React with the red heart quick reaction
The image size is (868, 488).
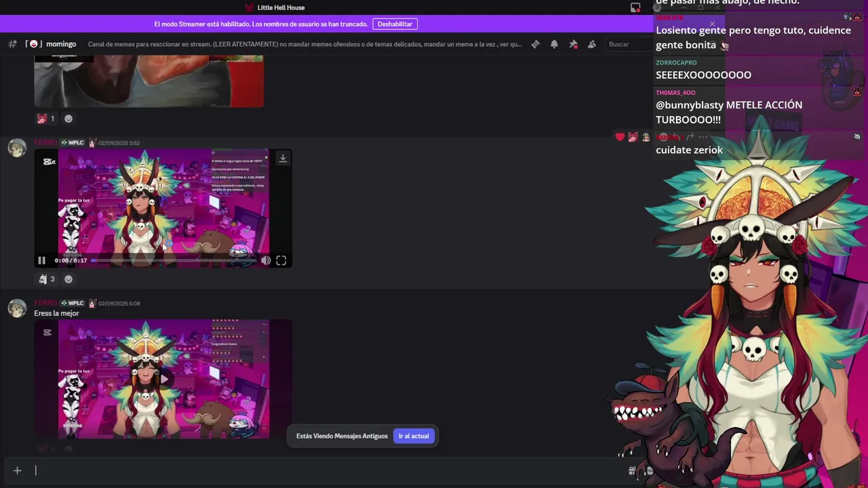(x=620, y=137)
